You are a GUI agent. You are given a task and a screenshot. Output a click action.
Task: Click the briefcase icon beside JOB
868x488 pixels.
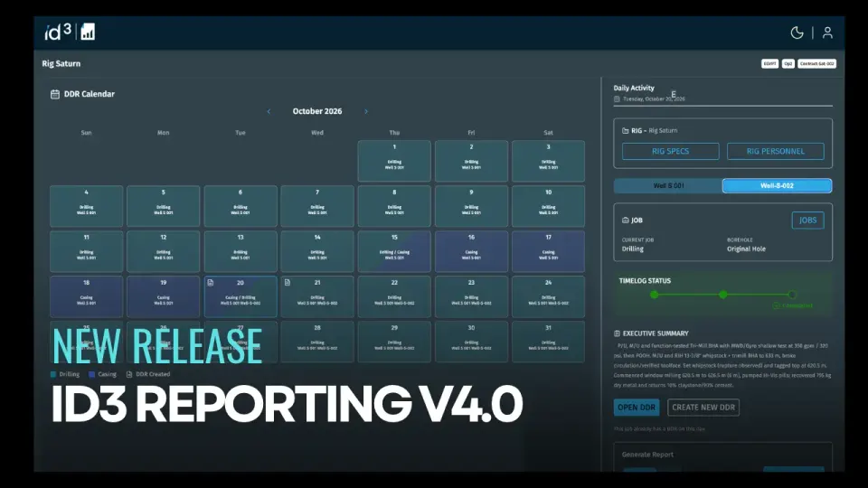pos(626,221)
